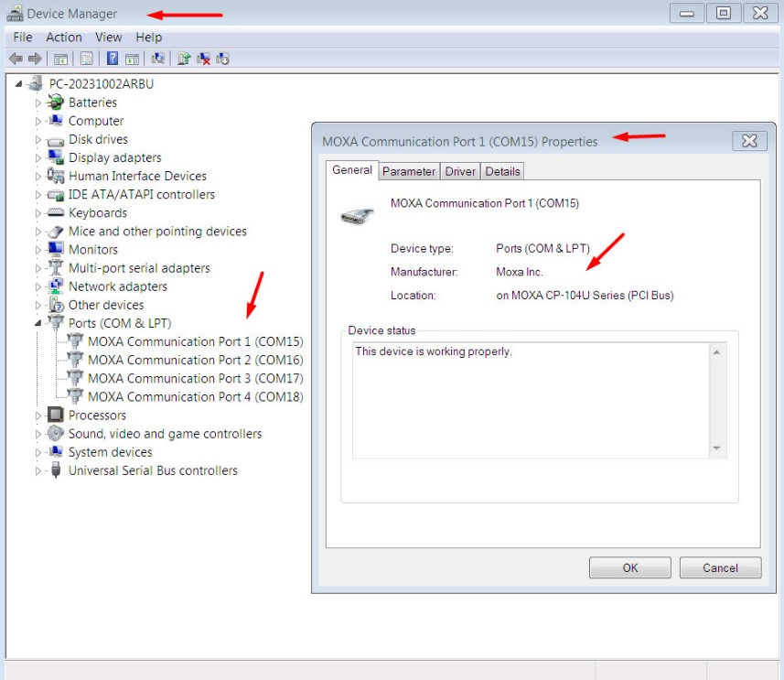The width and height of the screenshot is (784, 680).
Task: Expand the Display adapters node
Action: pos(38,158)
